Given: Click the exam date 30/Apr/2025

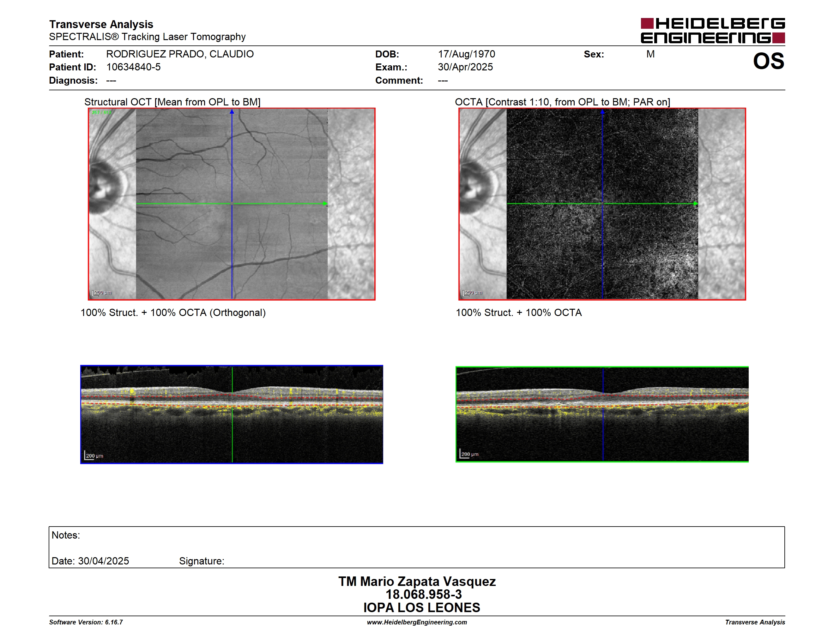Looking at the screenshot, I should click(465, 67).
